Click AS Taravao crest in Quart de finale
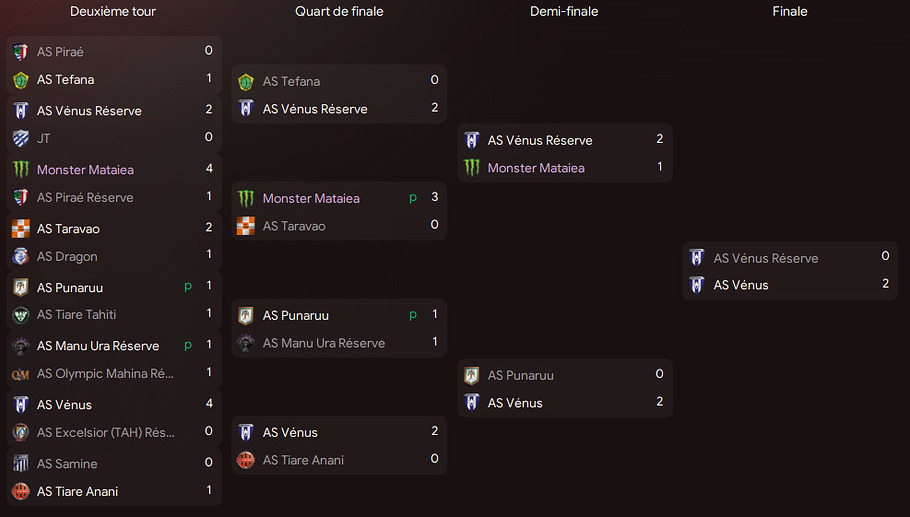 (x=246, y=226)
